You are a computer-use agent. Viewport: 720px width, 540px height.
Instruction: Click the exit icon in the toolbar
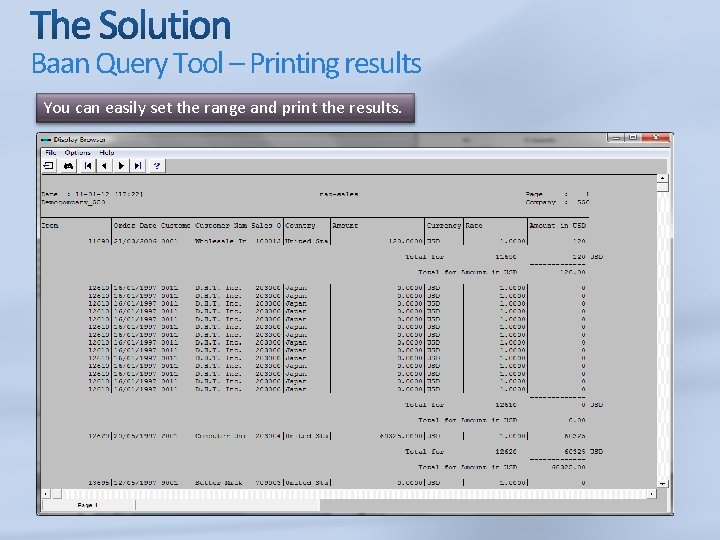point(49,166)
